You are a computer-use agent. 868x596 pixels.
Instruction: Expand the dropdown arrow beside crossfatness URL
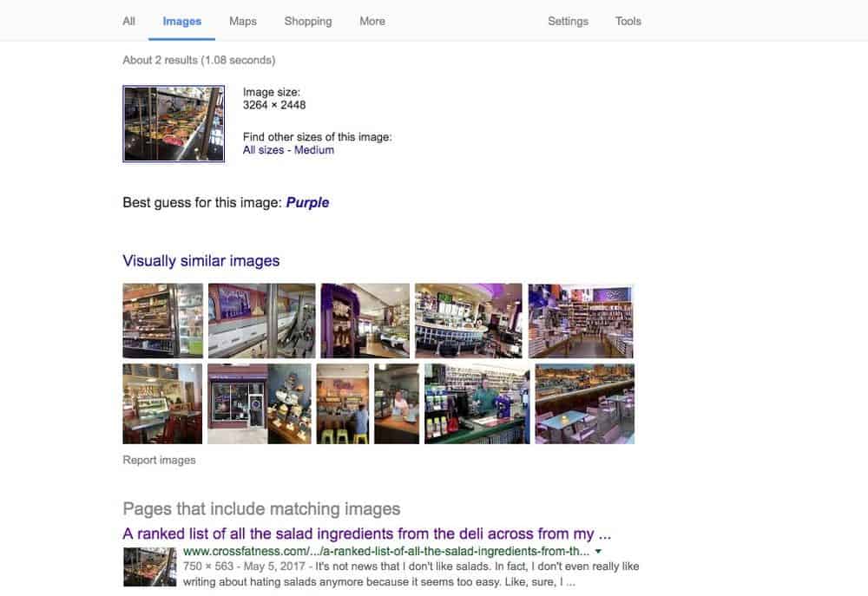(598, 551)
